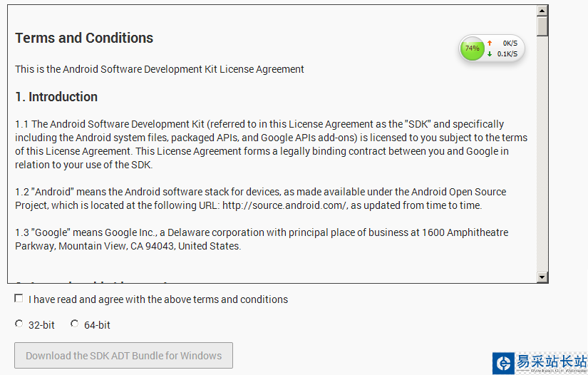Check the agree to terms checkbox
The image size is (588, 375).
pyautogui.click(x=19, y=299)
